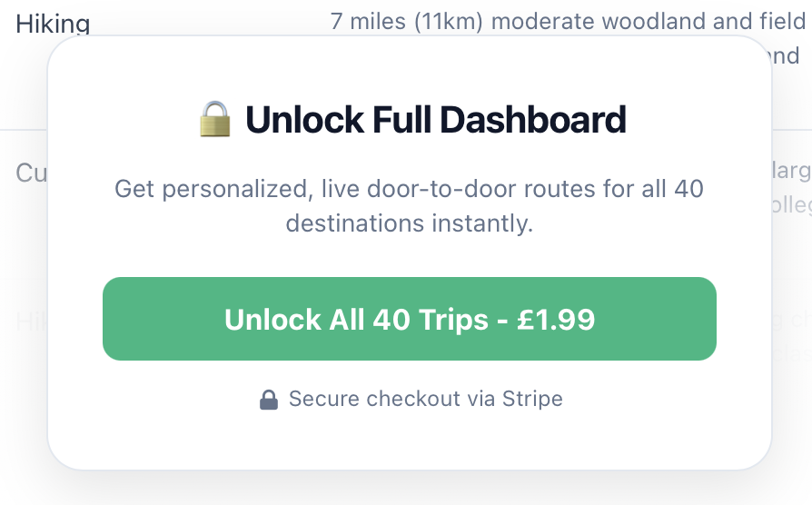Click the Unlock Full Dashboard heading
Viewport: 812px width, 505px height.
[434, 120]
